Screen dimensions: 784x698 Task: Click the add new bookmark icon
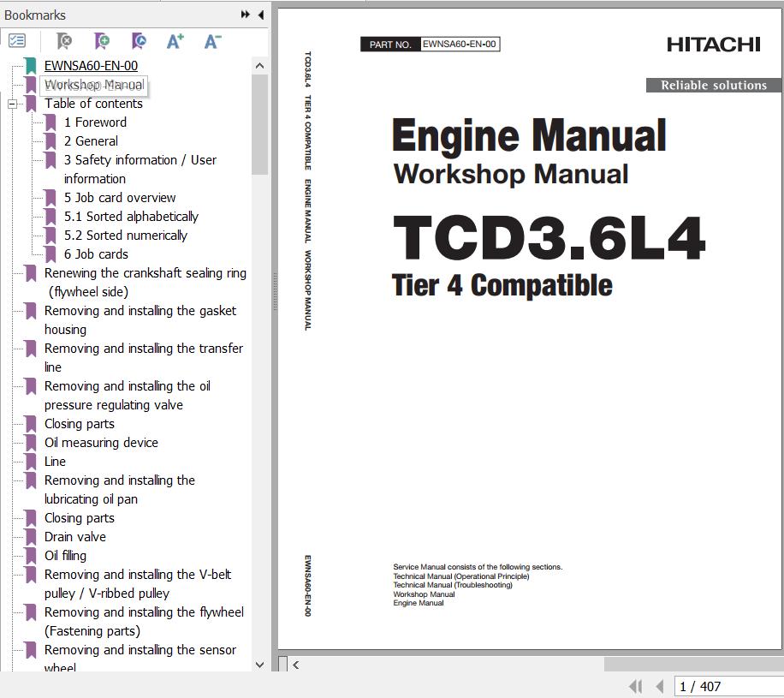pos(102,41)
